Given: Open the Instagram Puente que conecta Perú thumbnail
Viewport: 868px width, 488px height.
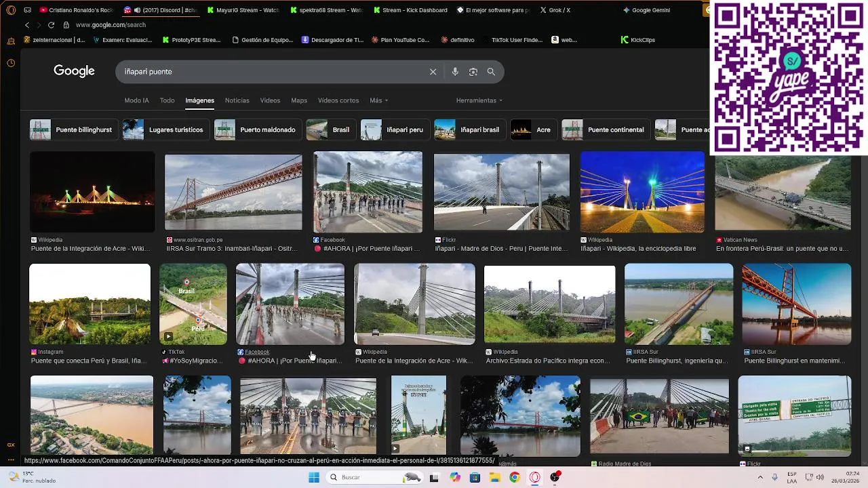Looking at the screenshot, I should point(90,304).
